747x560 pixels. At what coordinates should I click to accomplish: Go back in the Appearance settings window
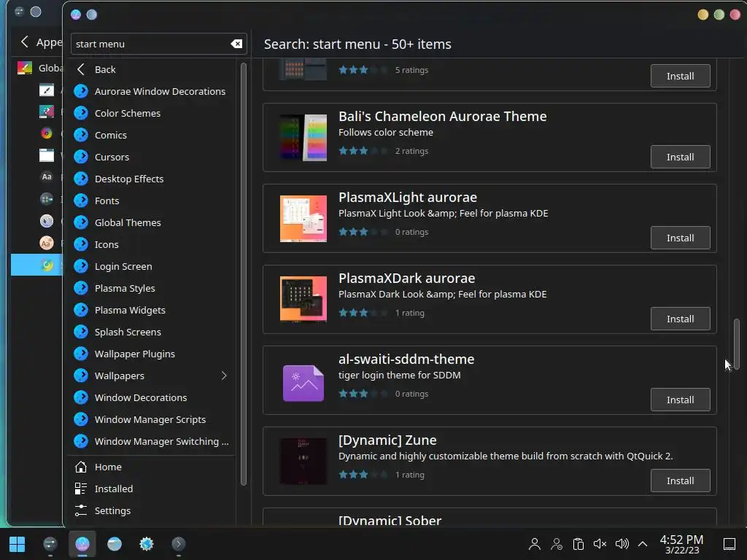[x=25, y=42]
